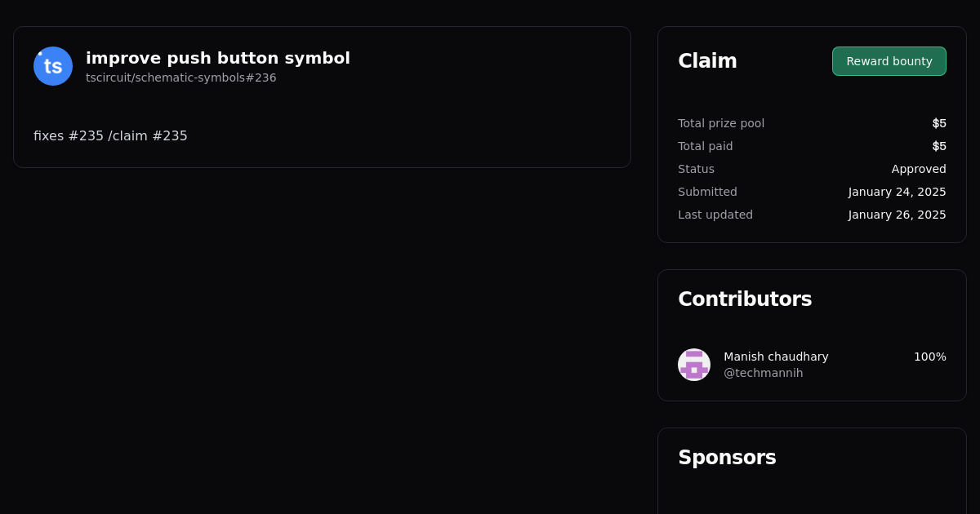980x514 pixels.
Task: Click the 'fixes #235 /claim #235' description
Action: pos(110,135)
